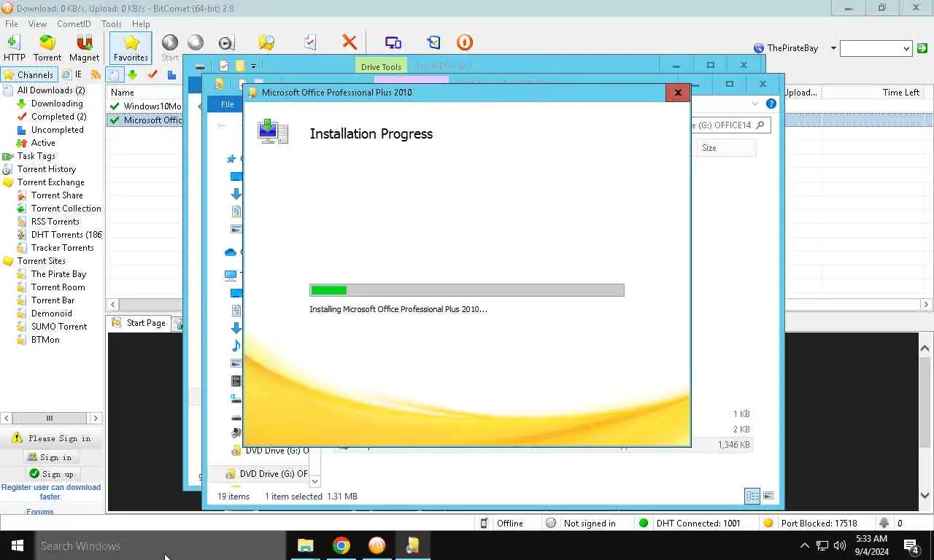Select Downloading in the sidebar tree

57,104
